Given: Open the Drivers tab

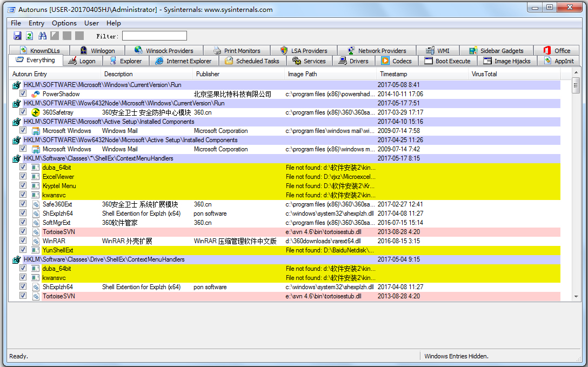Looking at the screenshot, I should pyautogui.click(x=353, y=61).
